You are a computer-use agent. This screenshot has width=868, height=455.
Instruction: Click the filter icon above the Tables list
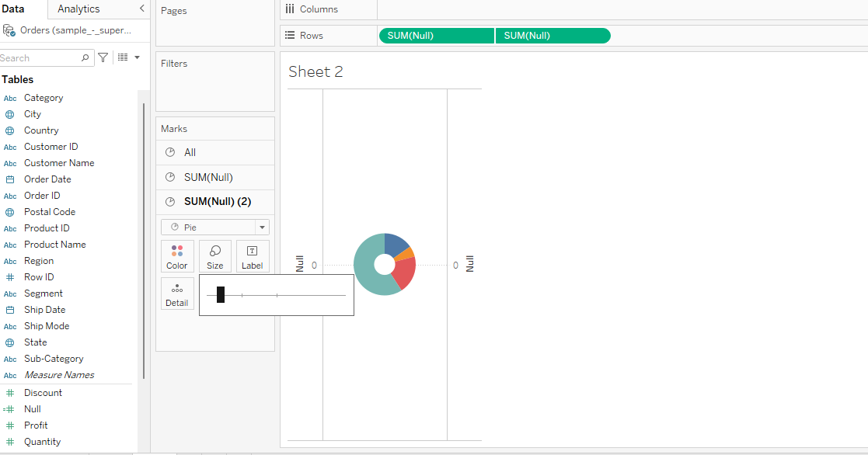[102, 57]
